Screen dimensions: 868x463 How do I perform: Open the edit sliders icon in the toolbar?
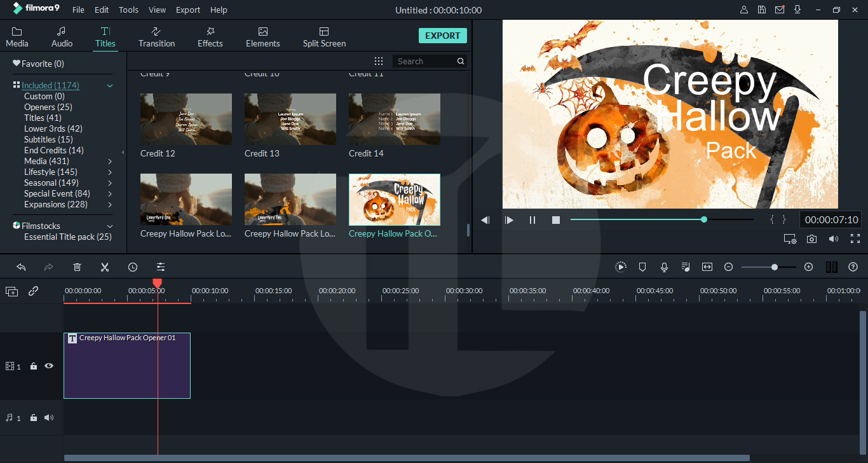click(x=161, y=267)
